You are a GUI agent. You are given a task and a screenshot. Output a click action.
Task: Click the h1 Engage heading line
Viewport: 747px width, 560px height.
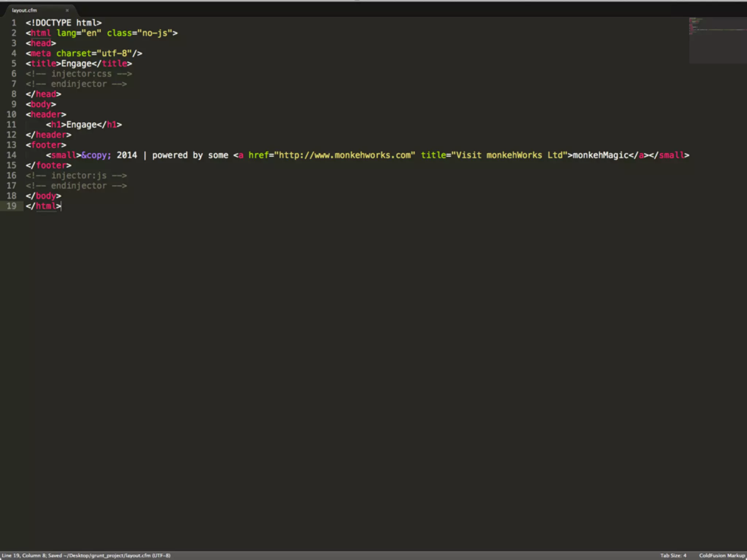click(84, 125)
